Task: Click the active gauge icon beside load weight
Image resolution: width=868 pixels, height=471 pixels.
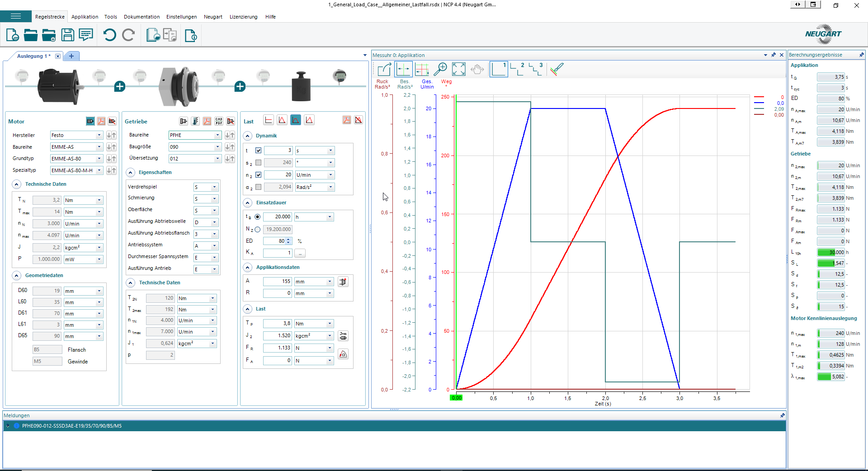Action: 340,75
